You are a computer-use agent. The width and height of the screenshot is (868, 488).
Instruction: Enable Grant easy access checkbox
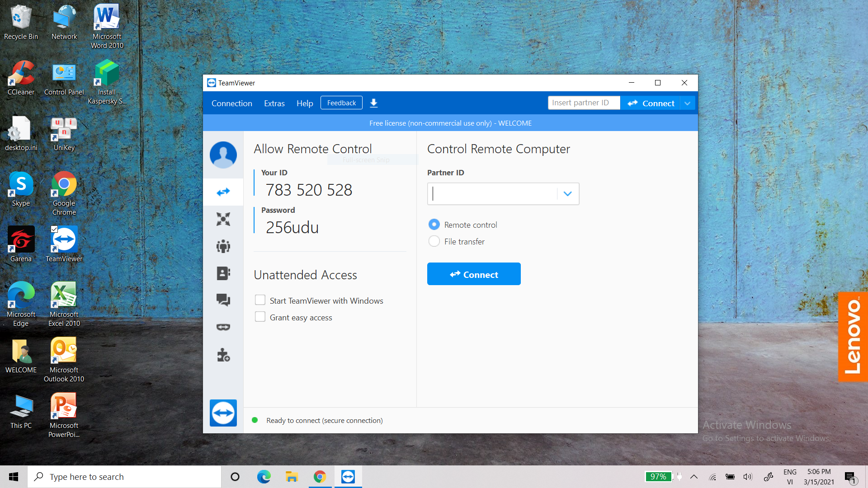tap(260, 317)
